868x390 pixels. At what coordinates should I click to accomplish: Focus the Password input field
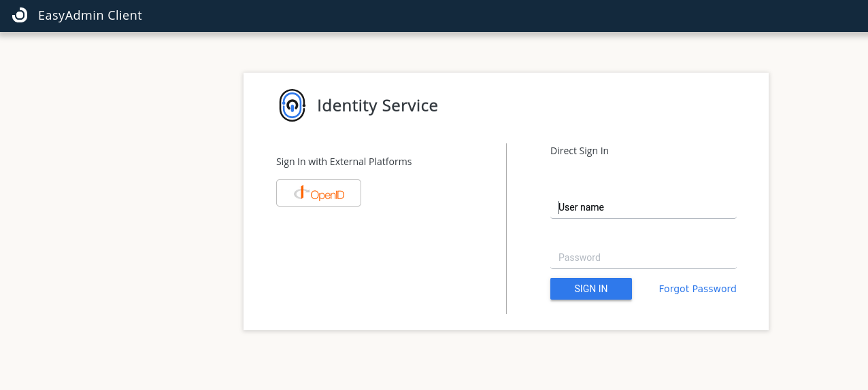point(643,258)
